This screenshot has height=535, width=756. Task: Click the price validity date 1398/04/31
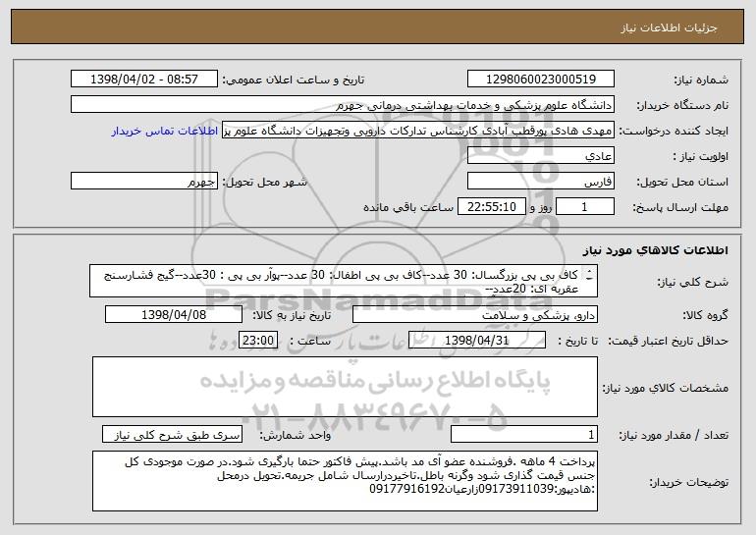click(477, 341)
